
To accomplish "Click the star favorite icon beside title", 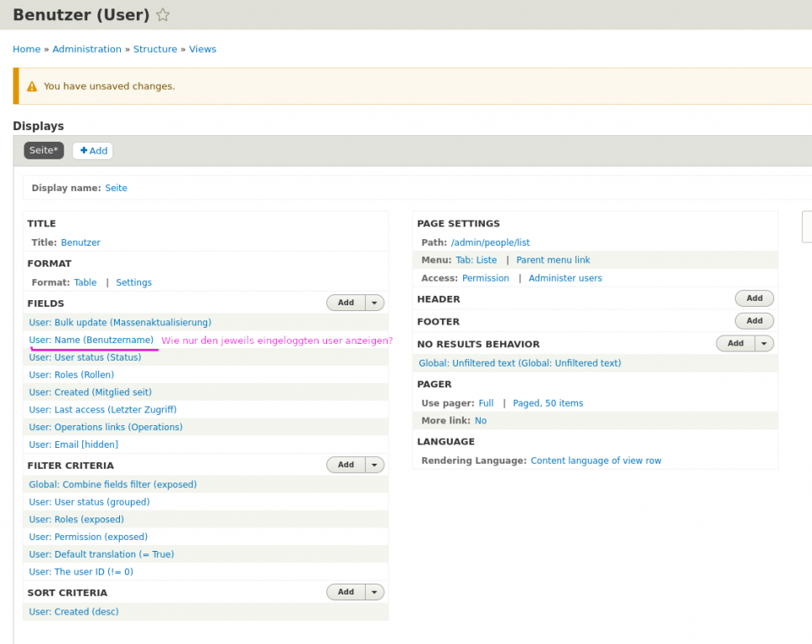I will (x=163, y=15).
